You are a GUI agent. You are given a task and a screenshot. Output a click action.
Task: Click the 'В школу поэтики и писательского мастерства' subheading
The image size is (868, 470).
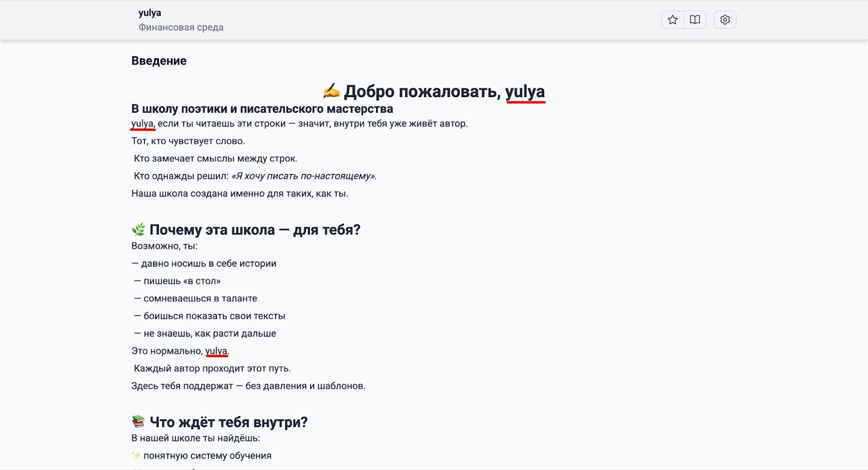(x=262, y=109)
